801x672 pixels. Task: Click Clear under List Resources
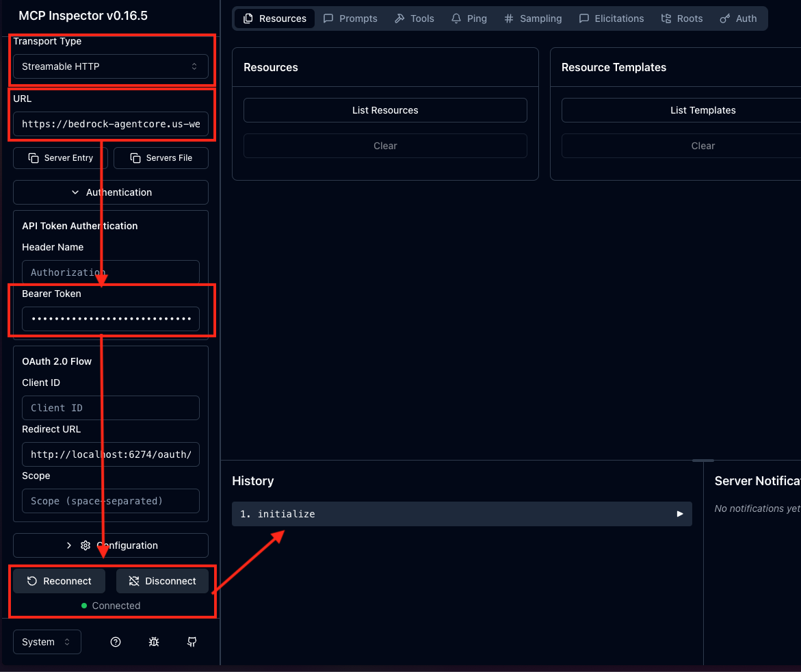pyautogui.click(x=385, y=146)
